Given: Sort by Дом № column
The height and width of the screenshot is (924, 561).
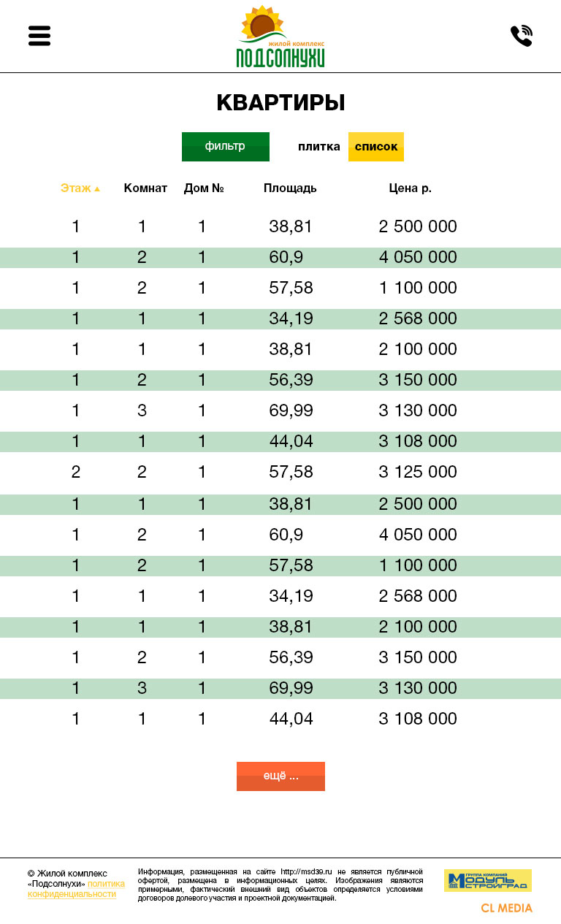Looking at the screenshot, I should click(204, 188).
